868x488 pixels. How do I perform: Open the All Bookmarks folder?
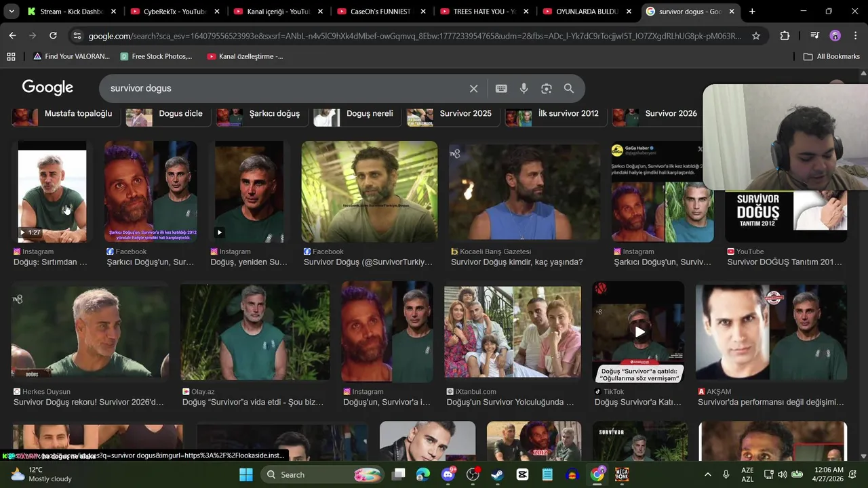pyautogui.click(x=831, y=56)
